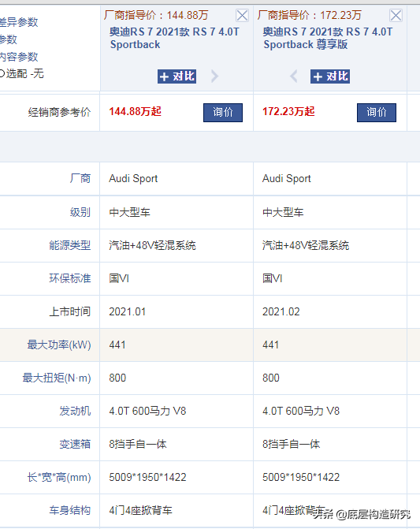Viewport: 420px width, 529px height.
Task: Select the 差异参数 filter option
Action: point(19,22)
